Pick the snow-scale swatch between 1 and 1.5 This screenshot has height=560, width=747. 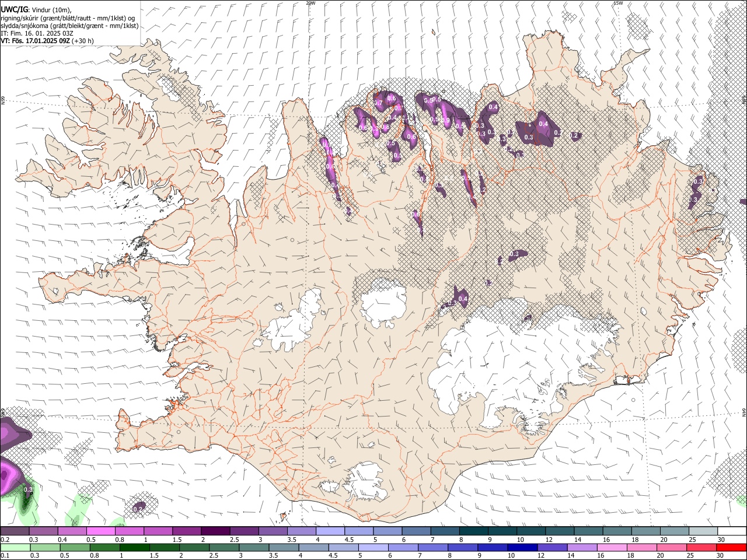158,531
